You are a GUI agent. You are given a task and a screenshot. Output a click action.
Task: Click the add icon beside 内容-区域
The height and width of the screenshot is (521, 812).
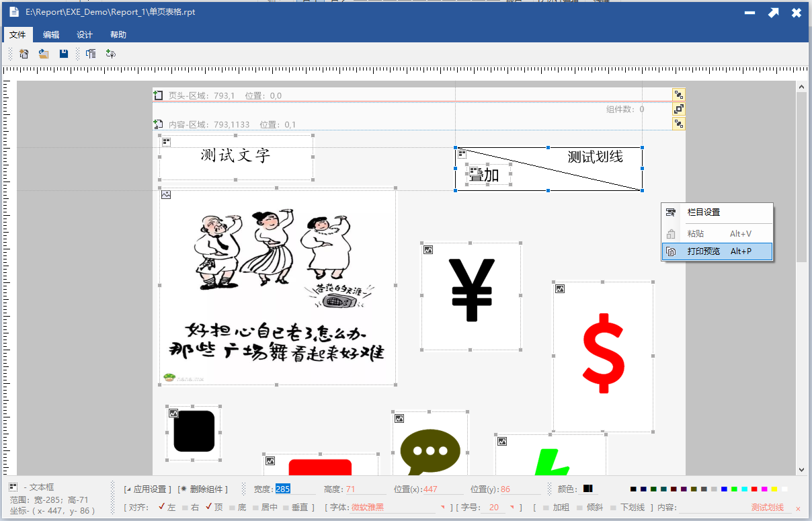159,124
